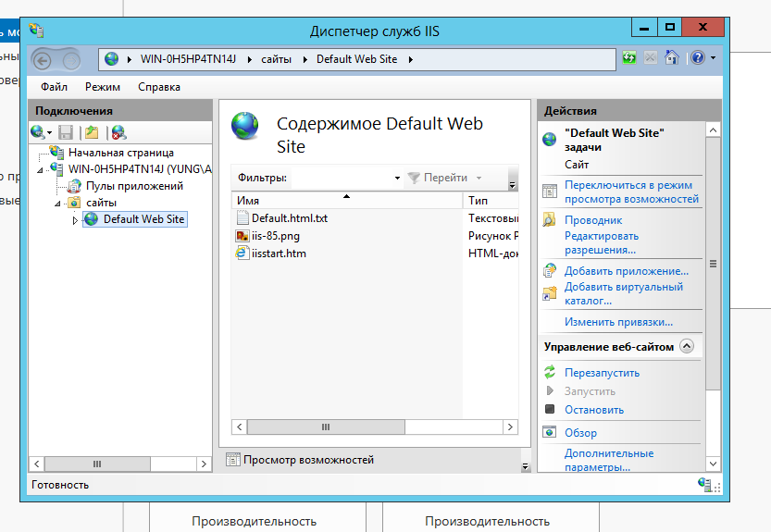Switch to Просмотр возможностей tab
Viewport: 771px width, 532px height.
tap(301, 460)
